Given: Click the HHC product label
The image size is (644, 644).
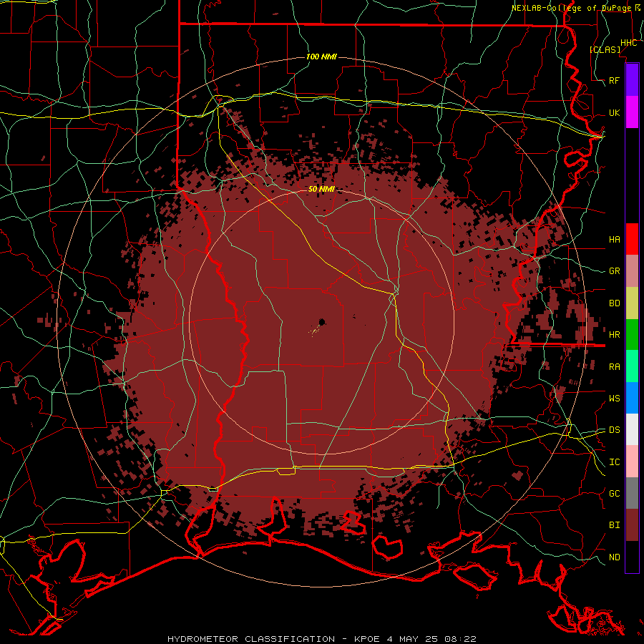Looking at the screenshot, I should (x=628, y=42).
